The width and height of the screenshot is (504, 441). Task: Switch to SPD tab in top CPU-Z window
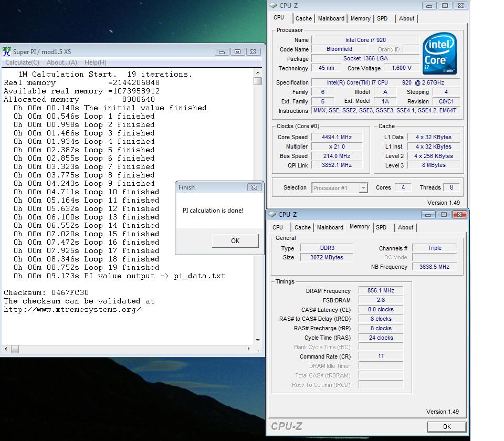(382, 18)
